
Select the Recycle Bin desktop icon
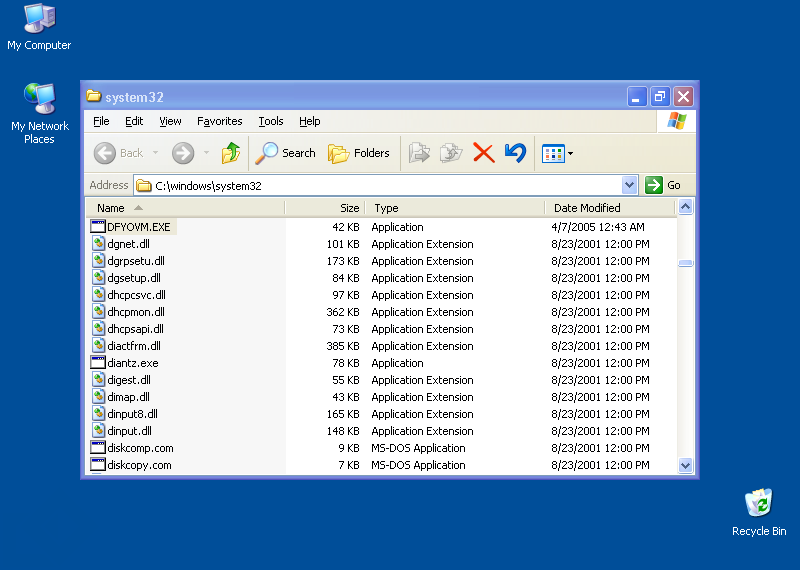(759, 512)
